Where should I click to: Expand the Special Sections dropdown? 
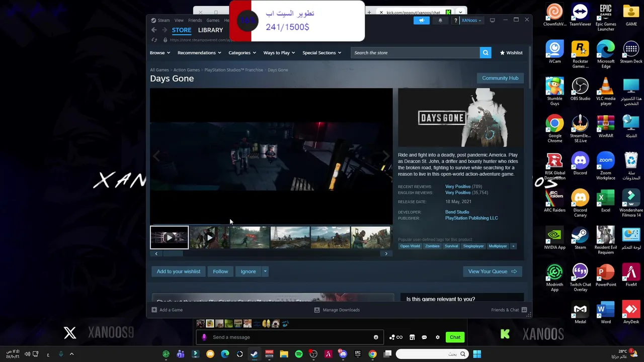[322, 53]
